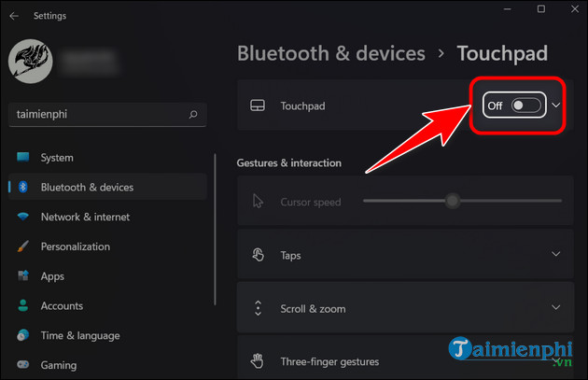Click the Time & language globe icon
Screen dimensions: 588x380
(23, 335)
